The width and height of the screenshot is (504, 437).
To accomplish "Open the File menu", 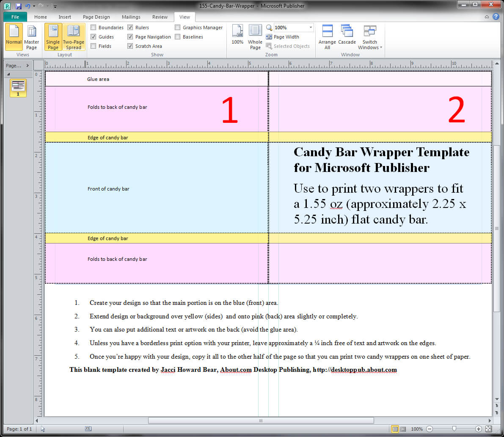I will 15,17.
